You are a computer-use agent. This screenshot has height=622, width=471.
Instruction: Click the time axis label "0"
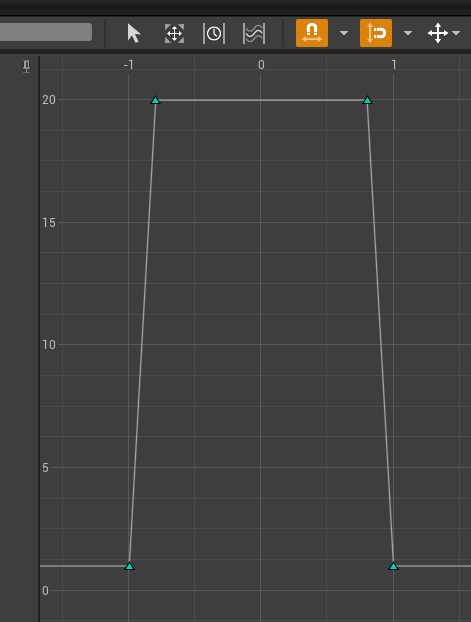261,65
